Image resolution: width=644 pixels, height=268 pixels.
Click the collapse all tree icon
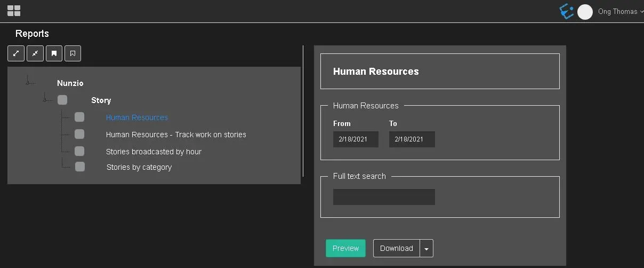35,53
